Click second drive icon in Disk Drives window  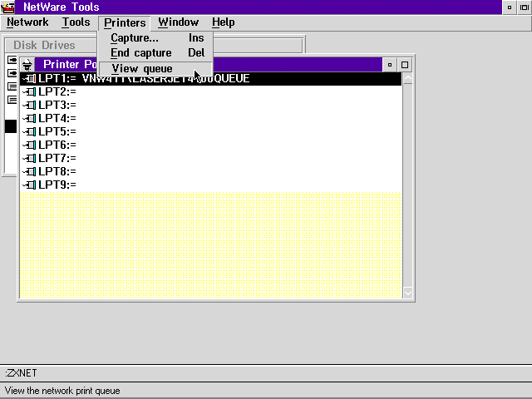pos(12,73)
